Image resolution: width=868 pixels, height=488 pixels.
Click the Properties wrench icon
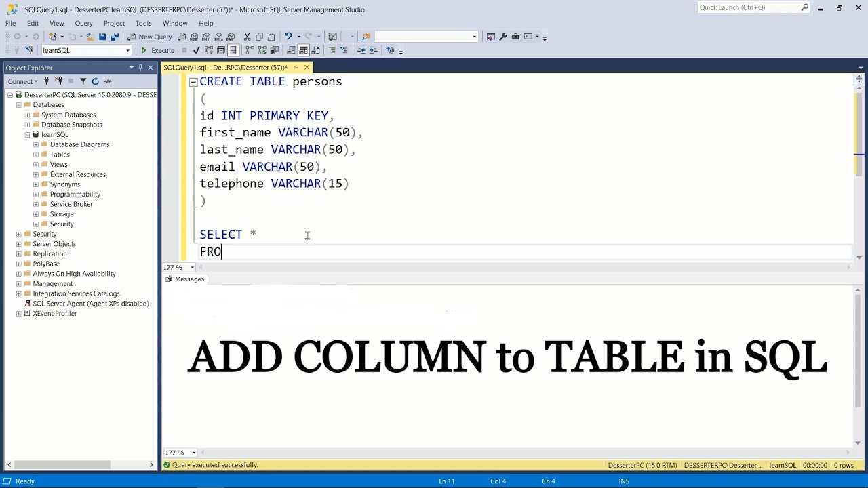click(503, 37)
